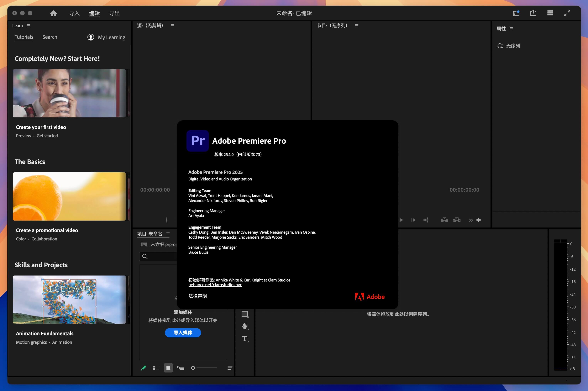
Task: Open the Learn panel hamburger menu
Action: [28, 26]
